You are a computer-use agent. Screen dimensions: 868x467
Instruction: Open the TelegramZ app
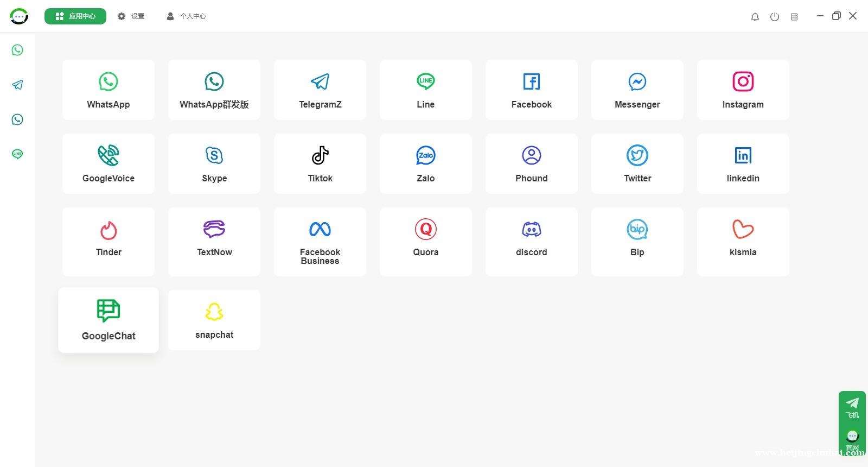(320, 90)
